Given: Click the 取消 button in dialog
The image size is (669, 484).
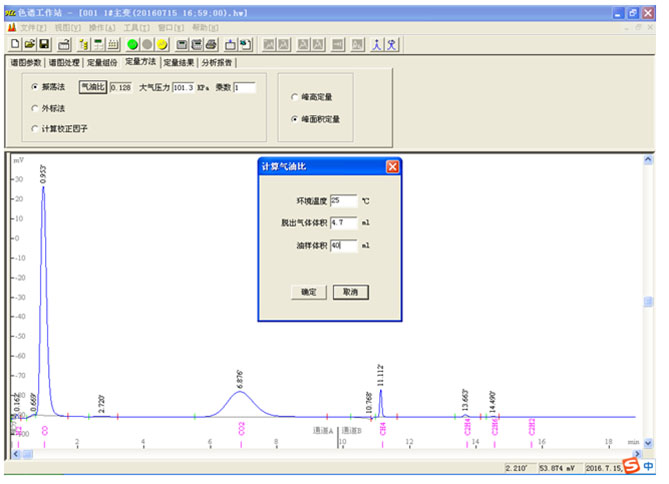Looking at the screenshot, I should pyautogui.click(x=351, y=292).
